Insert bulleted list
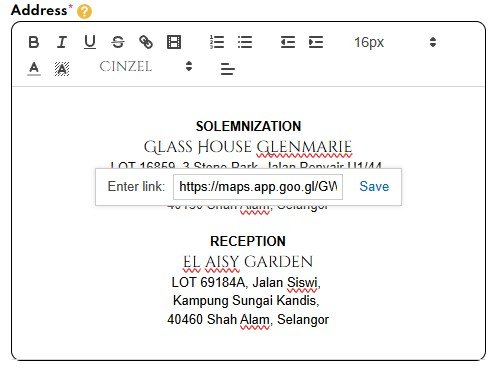The width and height of the screenshot is (496, 372). 245,42
